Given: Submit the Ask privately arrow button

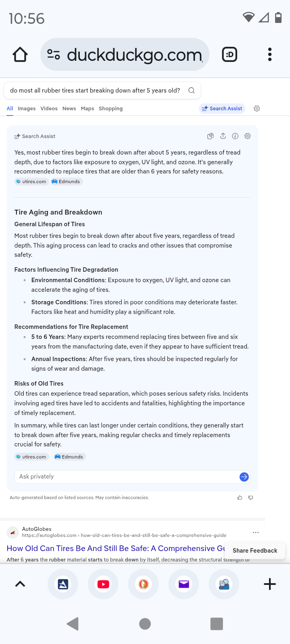Looking at the screenshot, I should click(x=244, y=477).
